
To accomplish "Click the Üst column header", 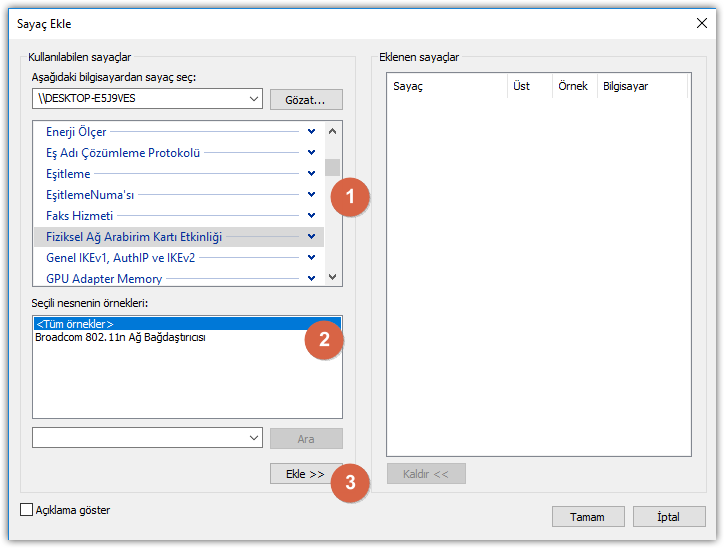I will click(x=530, y=86).
